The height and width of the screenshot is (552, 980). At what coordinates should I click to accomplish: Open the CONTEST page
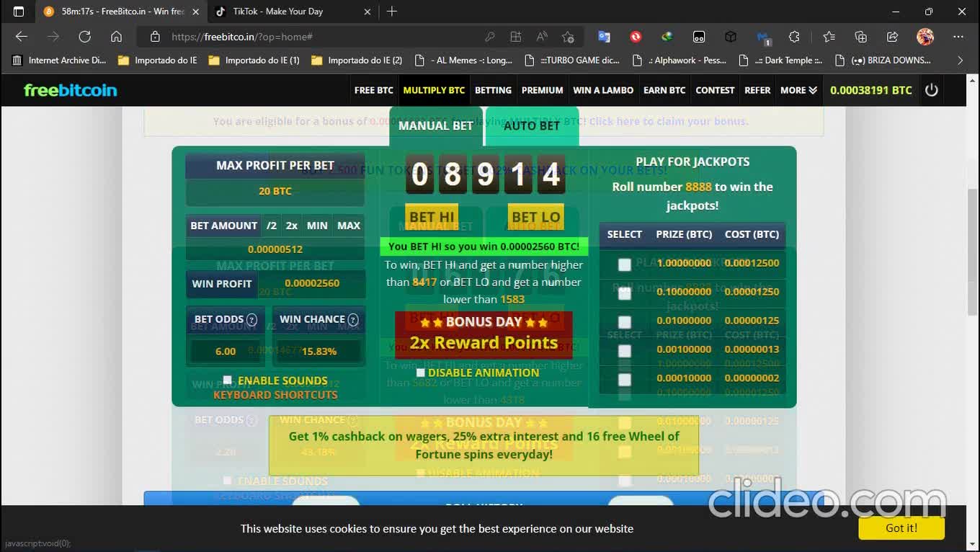(x=715, y=90)
